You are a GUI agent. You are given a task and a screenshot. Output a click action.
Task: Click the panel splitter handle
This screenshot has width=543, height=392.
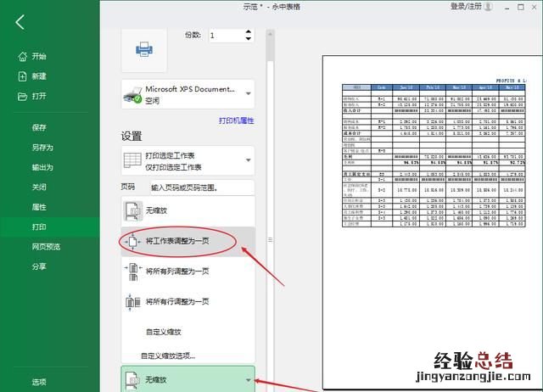270,239
